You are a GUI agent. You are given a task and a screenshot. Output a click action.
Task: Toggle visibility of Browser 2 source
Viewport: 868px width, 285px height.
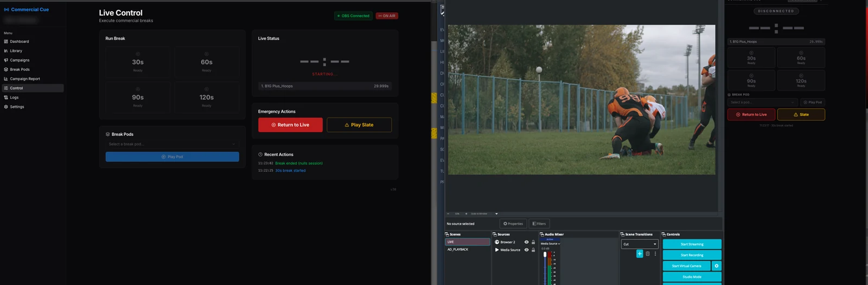(x=526, y=242)
